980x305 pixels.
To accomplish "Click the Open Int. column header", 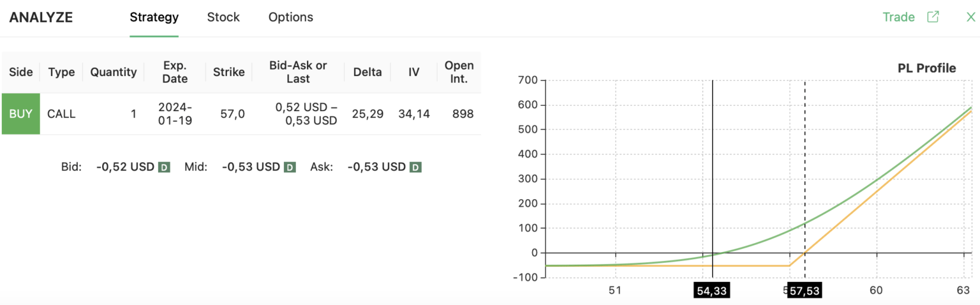I will coord(459,72).
